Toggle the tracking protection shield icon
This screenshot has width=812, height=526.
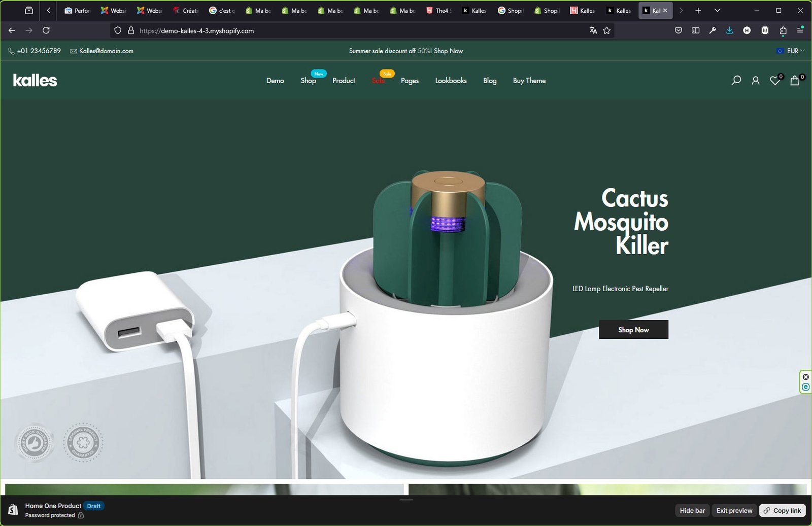click(x=117, y=30)
